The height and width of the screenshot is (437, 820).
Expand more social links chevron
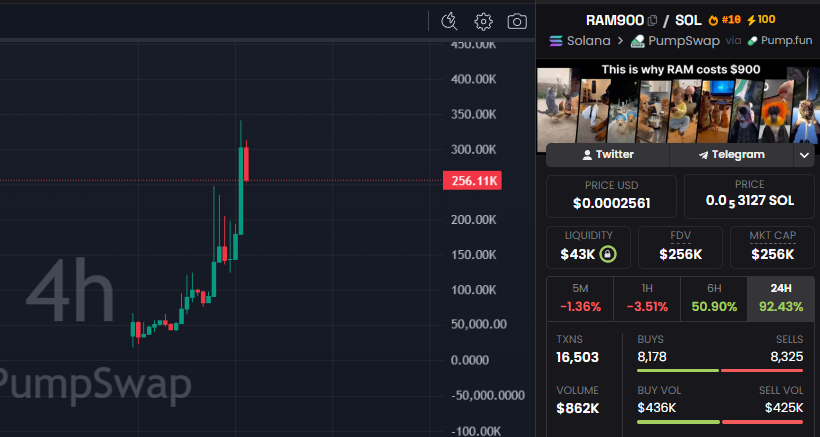pyautogui.click(x=804, y=155)
